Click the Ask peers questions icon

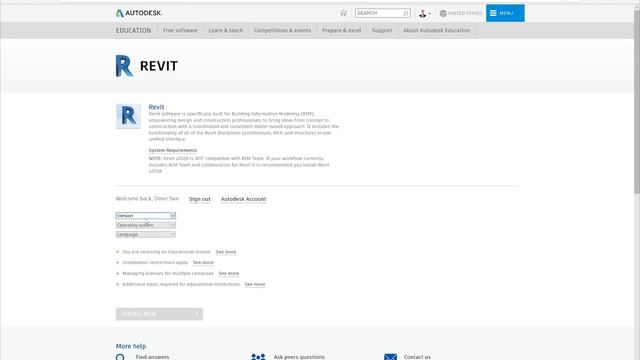coord(258,357)
